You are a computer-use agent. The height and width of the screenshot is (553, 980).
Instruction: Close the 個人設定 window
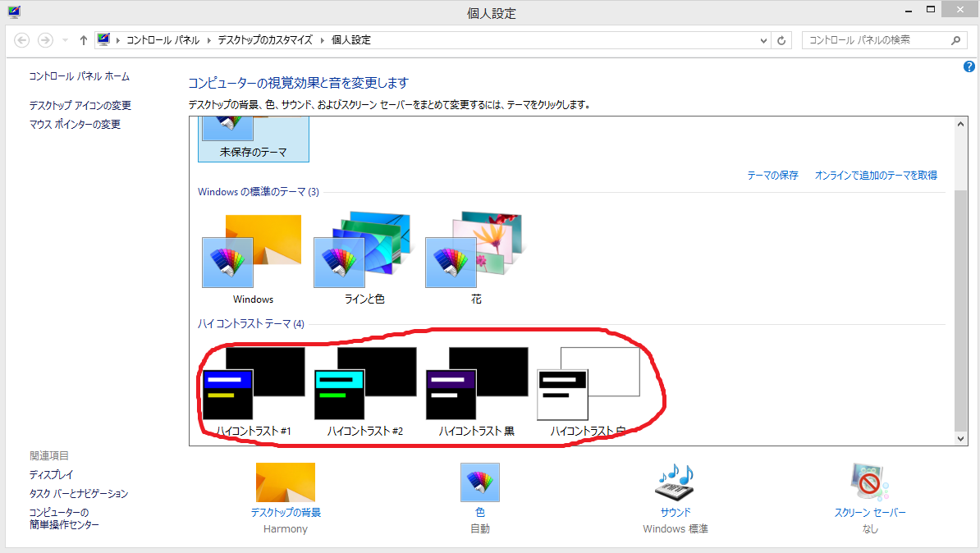click(960, 9)
